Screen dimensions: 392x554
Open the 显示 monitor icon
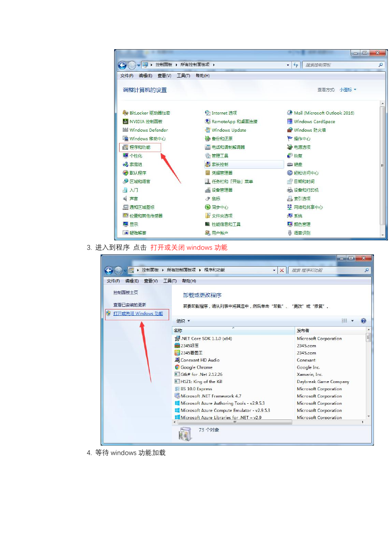pyautogui.click(x=125, y=224)
